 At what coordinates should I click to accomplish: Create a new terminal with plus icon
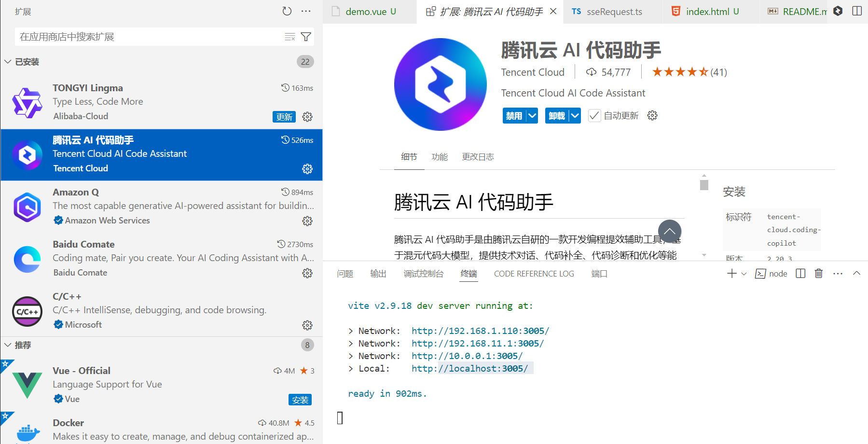[732, 274]
